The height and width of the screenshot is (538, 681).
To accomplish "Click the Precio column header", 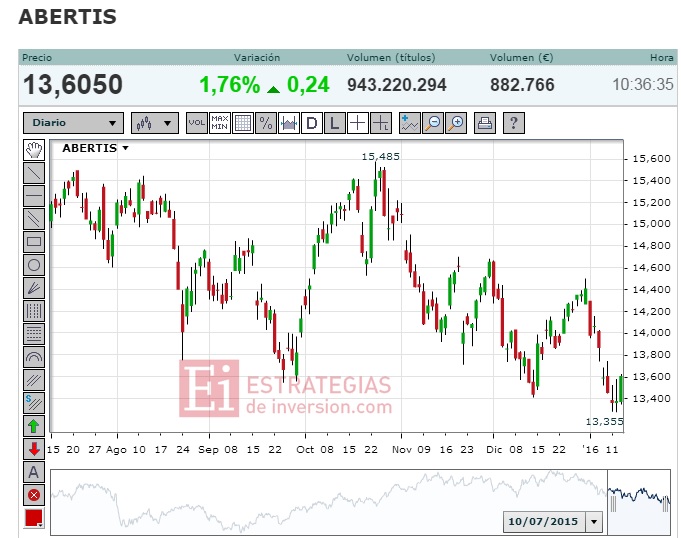I will point(37,57).
